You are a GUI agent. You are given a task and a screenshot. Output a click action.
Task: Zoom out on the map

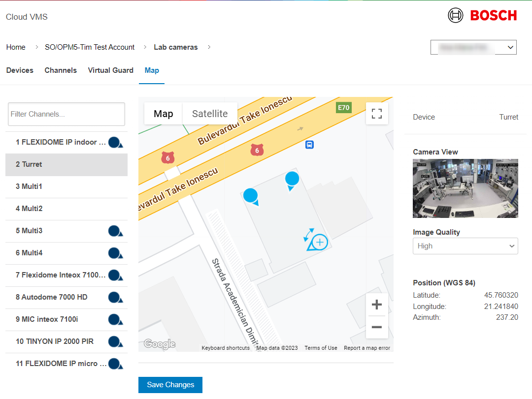(377, 327)
